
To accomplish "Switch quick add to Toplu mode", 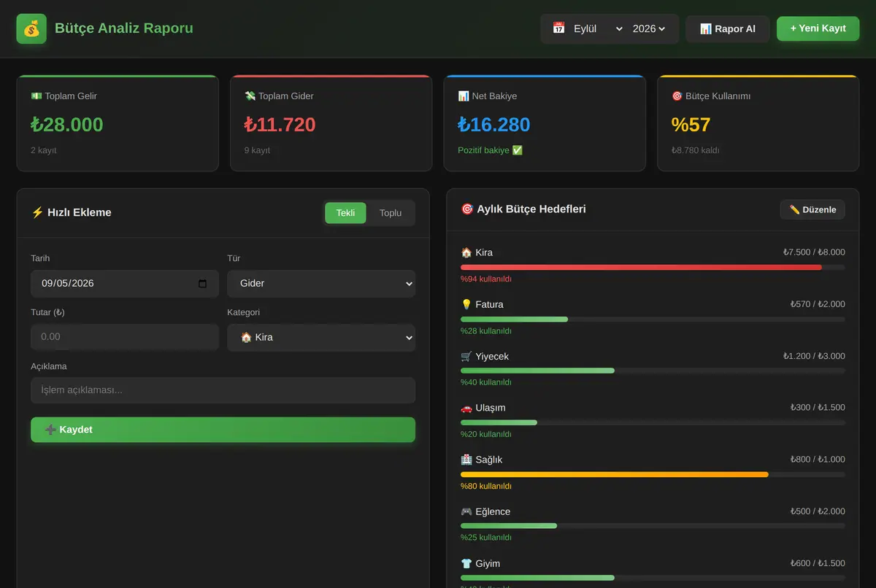I will pos(391,213).
